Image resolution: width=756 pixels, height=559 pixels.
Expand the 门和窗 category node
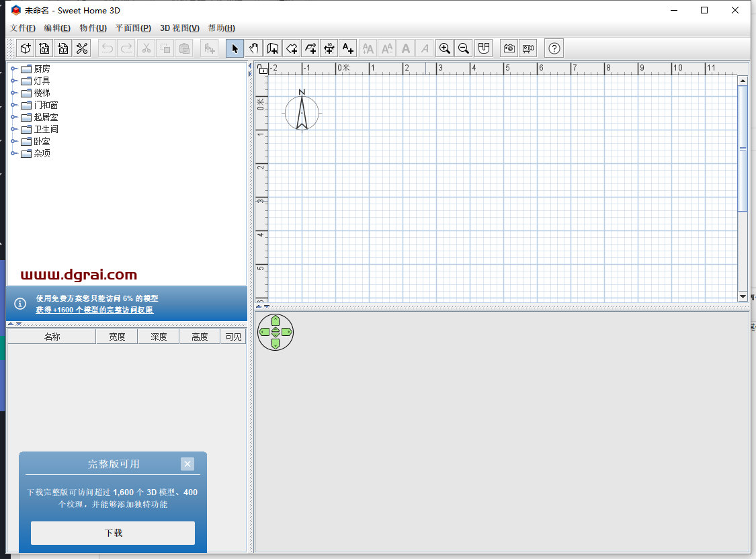(14, 105)
